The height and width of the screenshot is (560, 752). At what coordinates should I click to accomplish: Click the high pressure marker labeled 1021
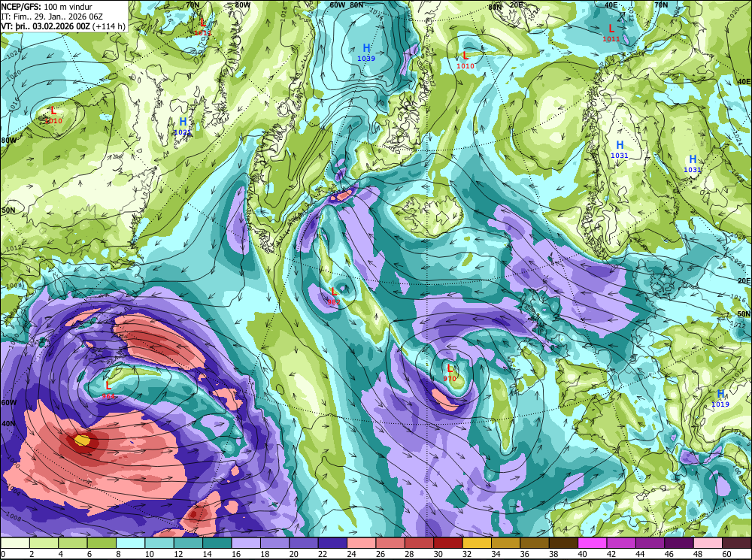coord(183,126)
